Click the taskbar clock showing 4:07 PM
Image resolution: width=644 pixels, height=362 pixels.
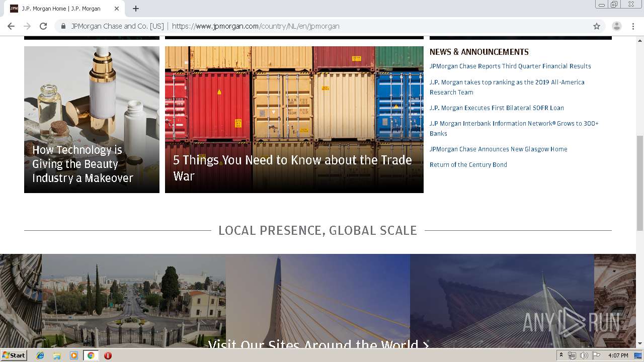pos(618,355)
